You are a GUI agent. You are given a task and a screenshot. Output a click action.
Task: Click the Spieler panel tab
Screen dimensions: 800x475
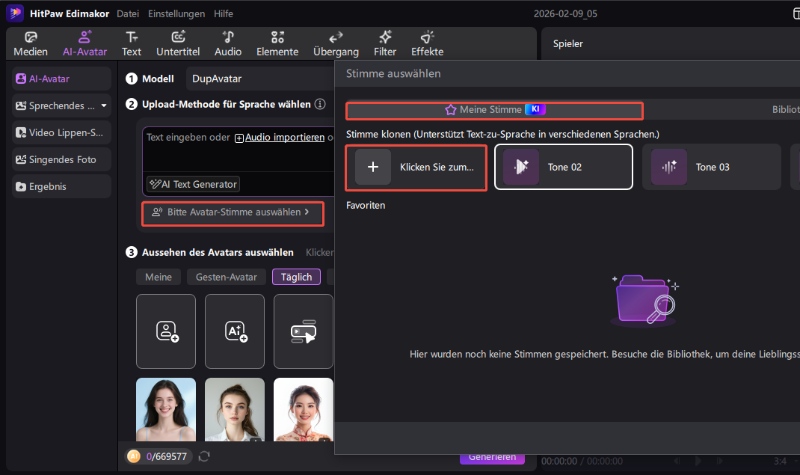[x=568, y=44]
